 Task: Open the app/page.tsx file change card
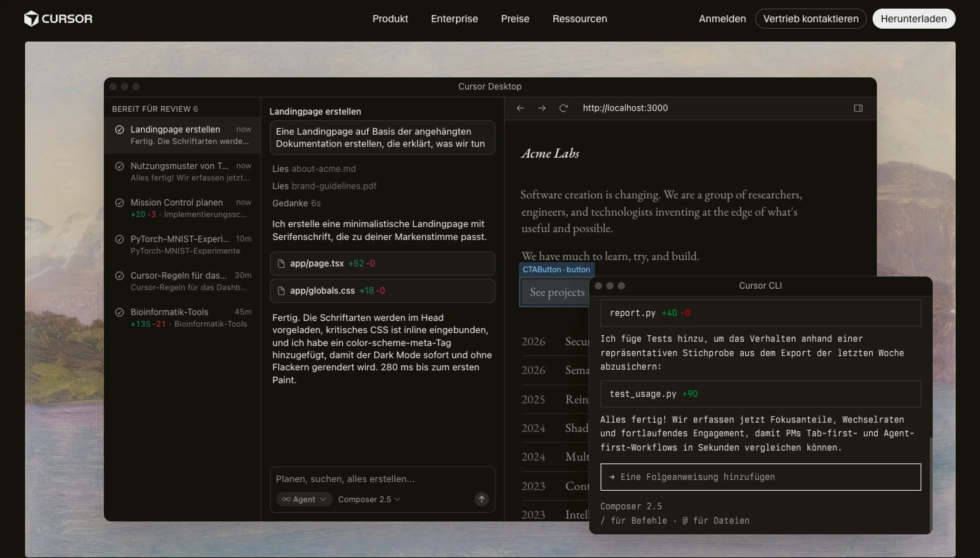382,264
